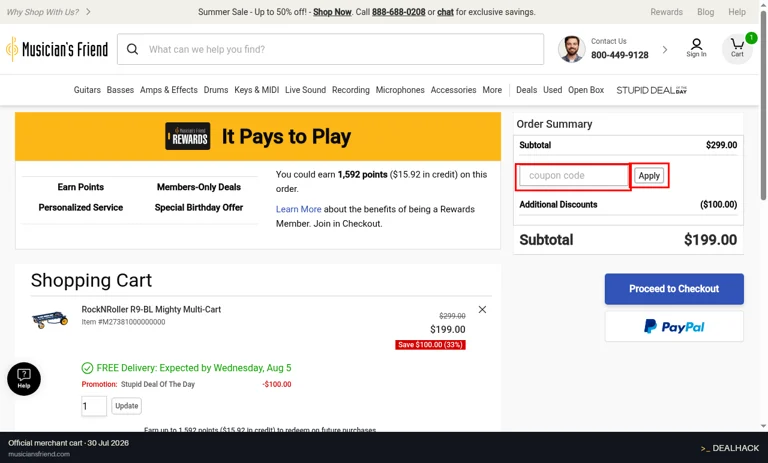Focus the main search box
Viewport: 768px width, 463px height.
pos(331,49)
